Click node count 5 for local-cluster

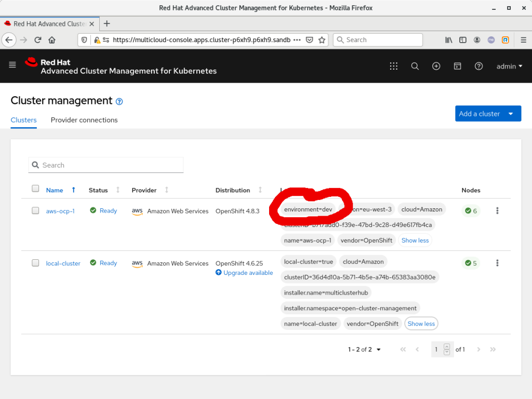(471, 263)
